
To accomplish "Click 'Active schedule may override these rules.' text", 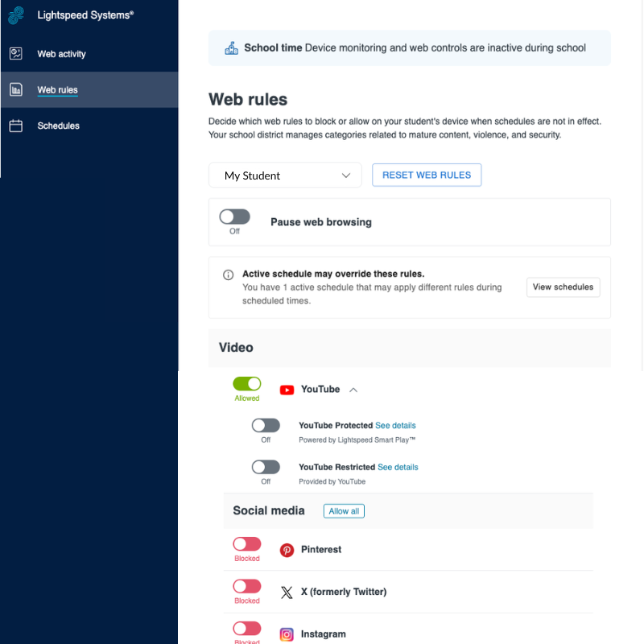I will click(x=333, y=274).
